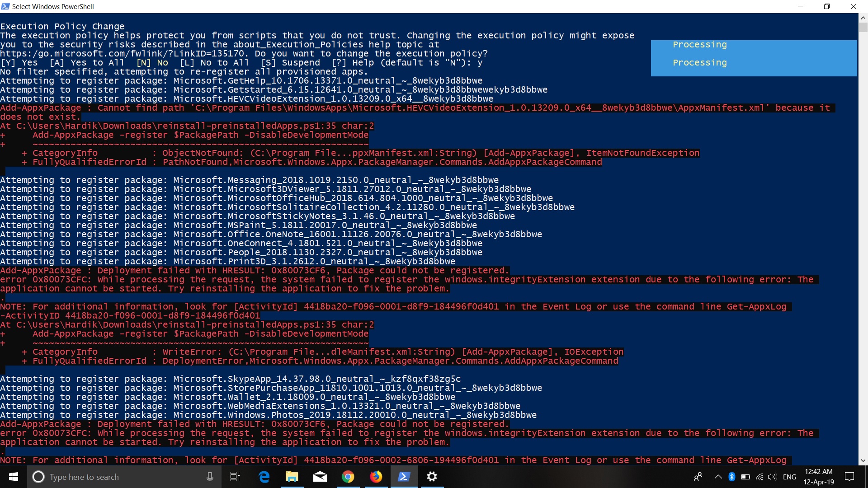
Task: Click the '[A] Yes to All' option text
Action: pyautogui.click(x=87, y=62)
